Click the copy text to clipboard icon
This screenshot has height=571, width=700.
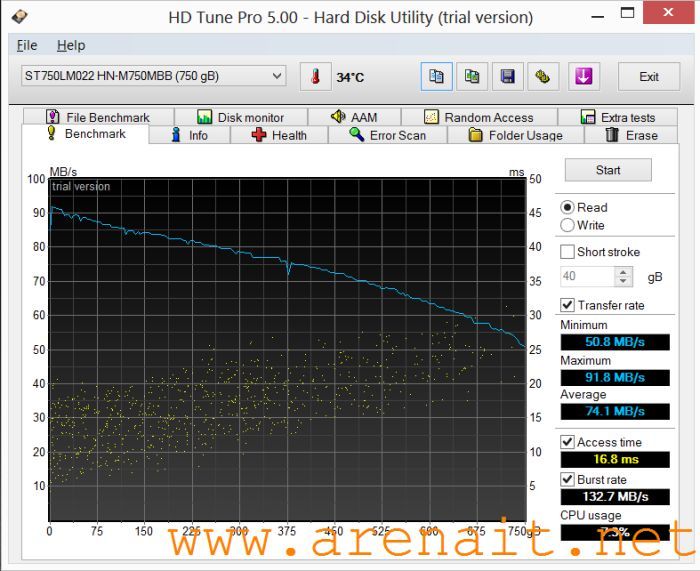436,77
